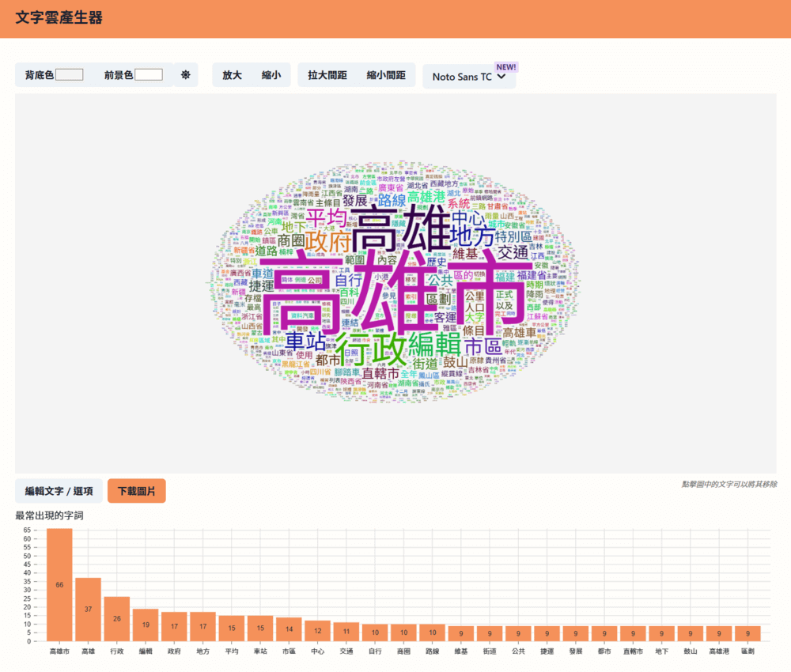Click the sun-shaped icon beside 前景色
The image size is (791, 672).
(186, 75)
